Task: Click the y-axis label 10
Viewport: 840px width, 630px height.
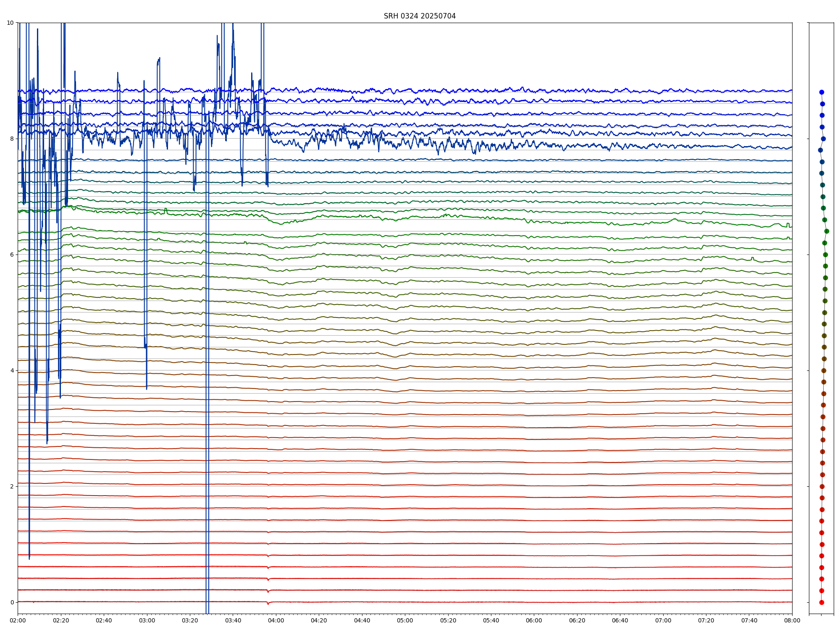Action: pos(10,23)
